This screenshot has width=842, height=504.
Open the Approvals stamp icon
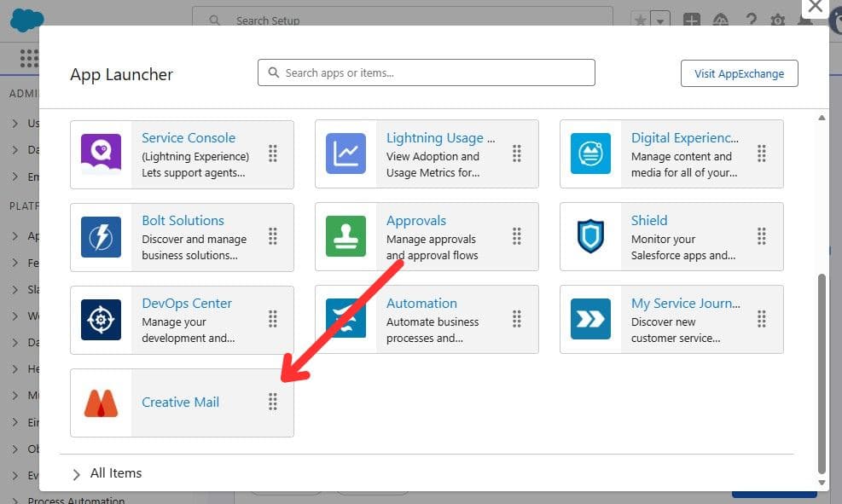point(346,237)
